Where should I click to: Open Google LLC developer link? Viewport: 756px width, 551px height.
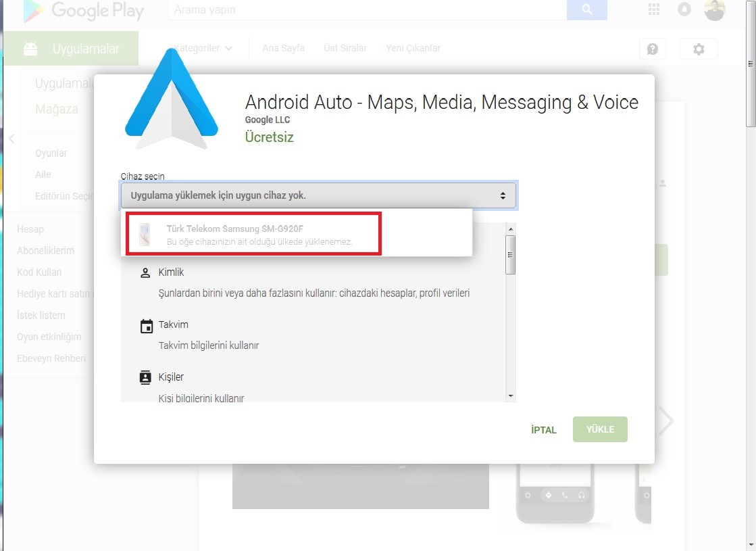pos(267,120)
